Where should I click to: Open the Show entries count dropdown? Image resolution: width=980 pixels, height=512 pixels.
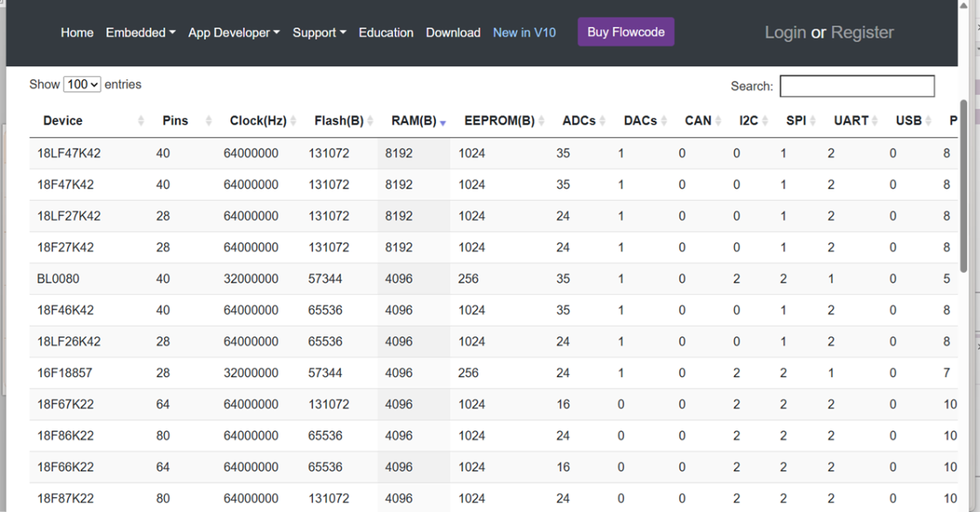click(x=82, y=85)
